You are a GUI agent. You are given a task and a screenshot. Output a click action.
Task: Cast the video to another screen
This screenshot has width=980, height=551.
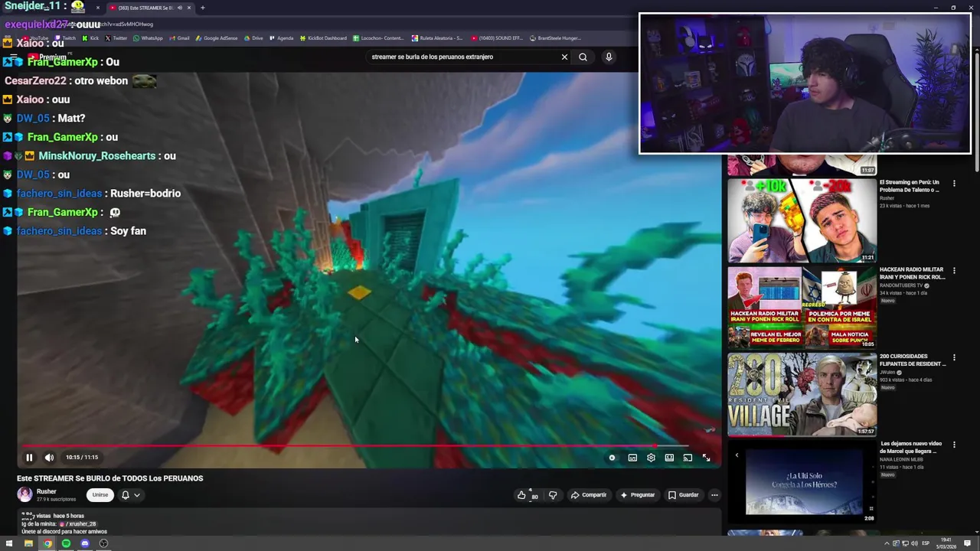688,458
